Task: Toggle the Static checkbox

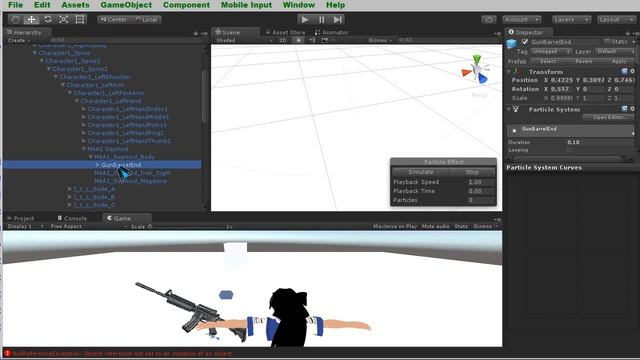Action: [607, 42]
